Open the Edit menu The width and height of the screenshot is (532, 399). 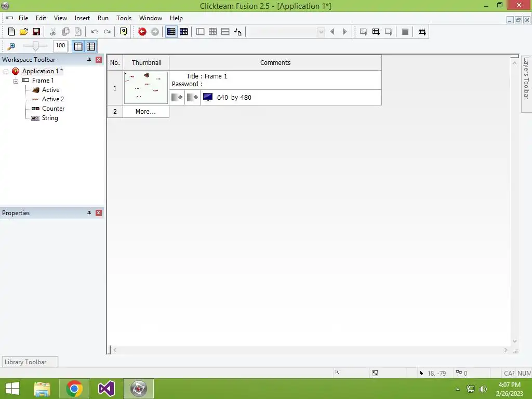click(41, 18)
